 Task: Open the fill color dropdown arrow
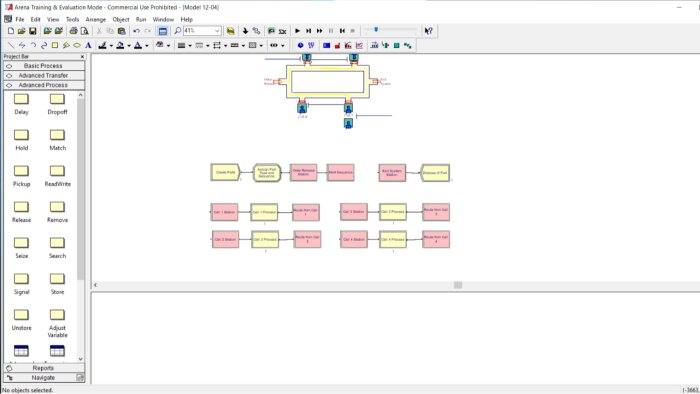pos(129,46)
